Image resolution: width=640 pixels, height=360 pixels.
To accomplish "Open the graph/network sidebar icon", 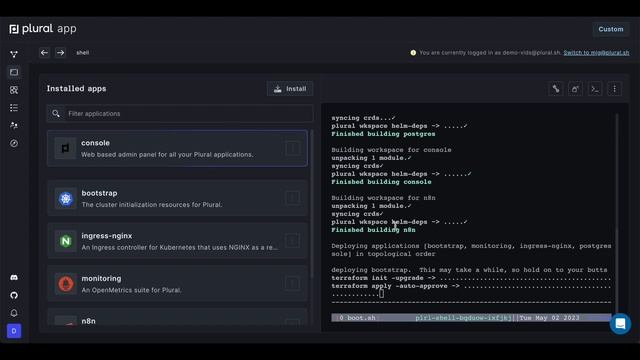I will tap(14, 54).
